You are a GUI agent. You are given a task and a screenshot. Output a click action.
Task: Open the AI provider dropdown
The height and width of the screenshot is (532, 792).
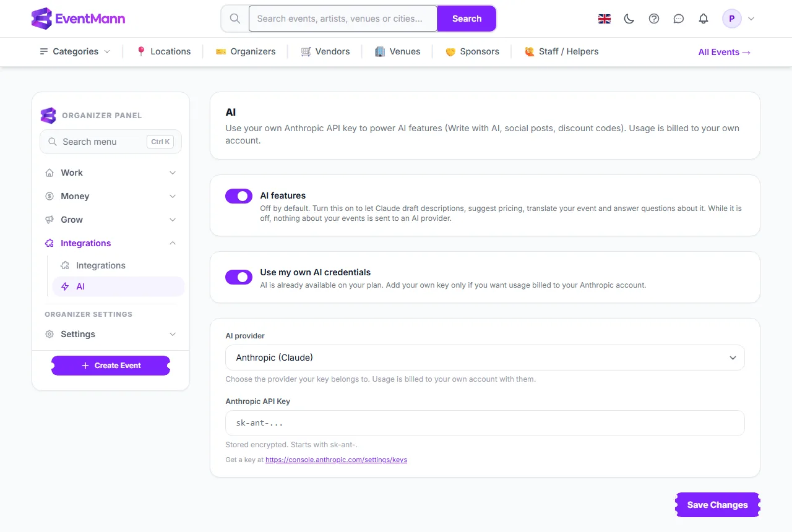(485, 358)
